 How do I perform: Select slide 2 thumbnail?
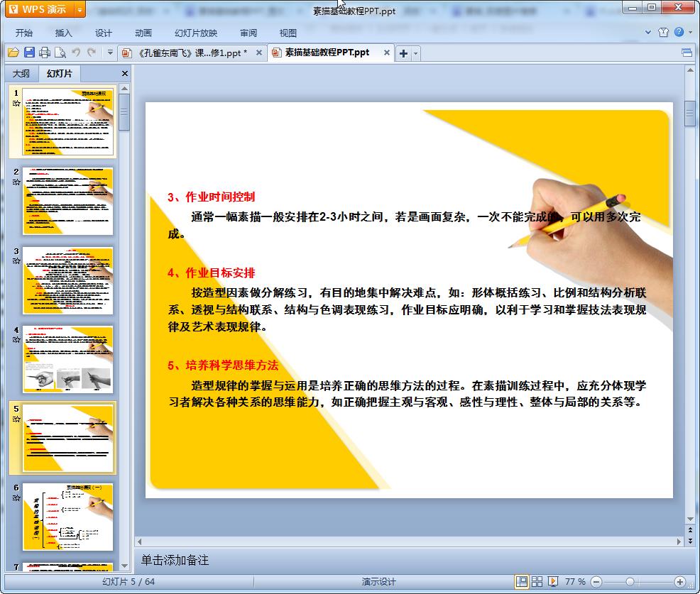(x=68, y=202)
